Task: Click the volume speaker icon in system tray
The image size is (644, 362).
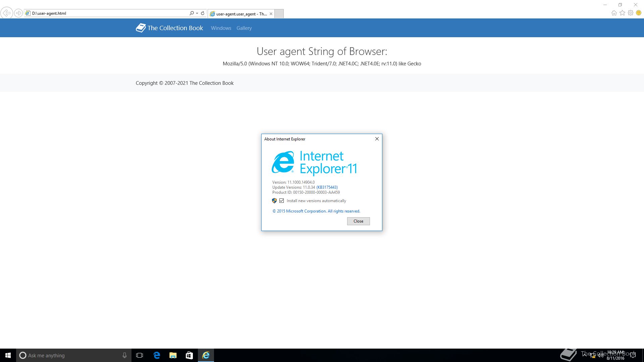Action: 601,355
